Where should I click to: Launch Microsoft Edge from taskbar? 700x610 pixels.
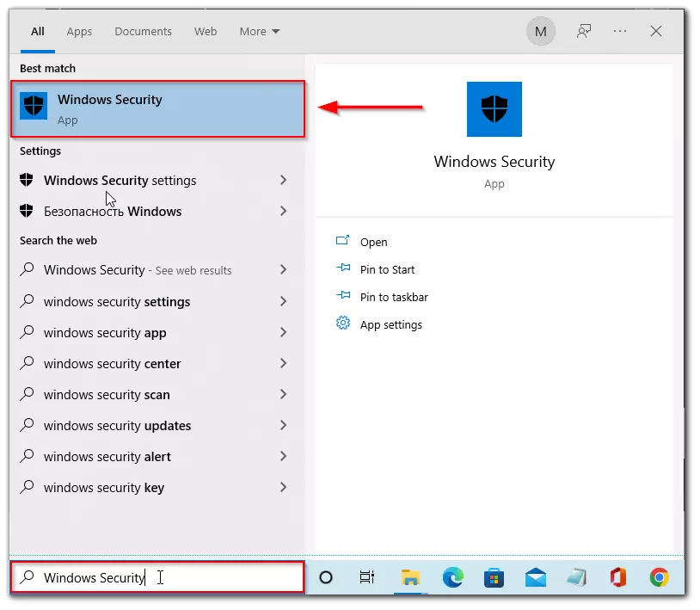coord(452,577)
